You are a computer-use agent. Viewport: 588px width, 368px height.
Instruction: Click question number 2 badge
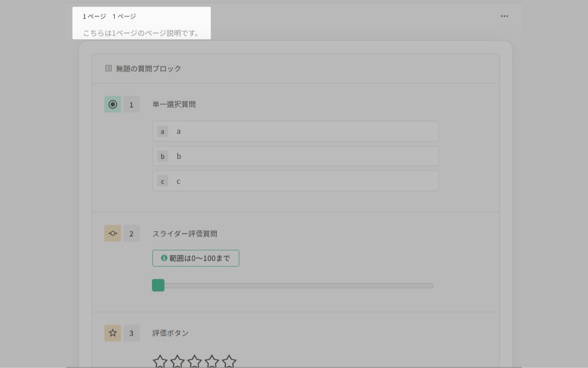pos(132,233)
